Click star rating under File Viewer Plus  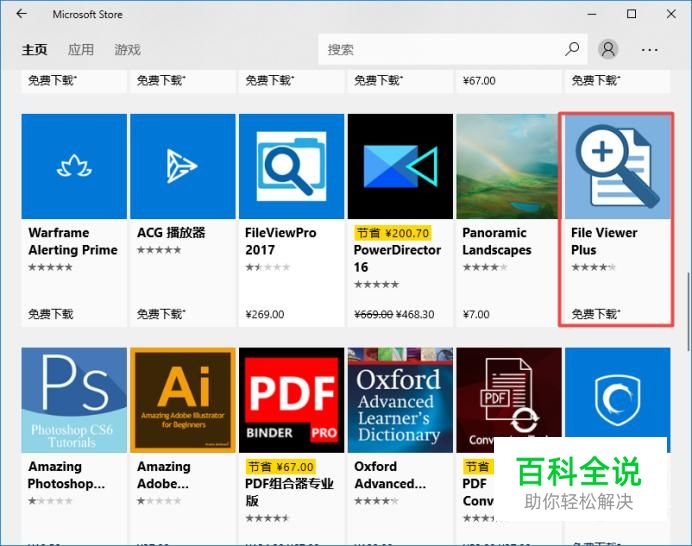593,267
